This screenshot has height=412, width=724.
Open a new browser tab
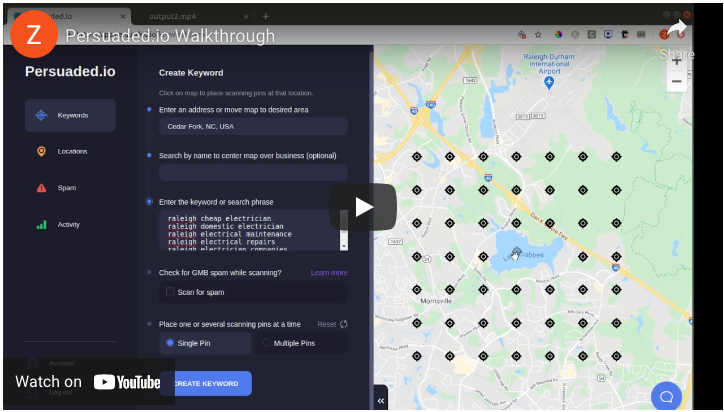[265, 17]
